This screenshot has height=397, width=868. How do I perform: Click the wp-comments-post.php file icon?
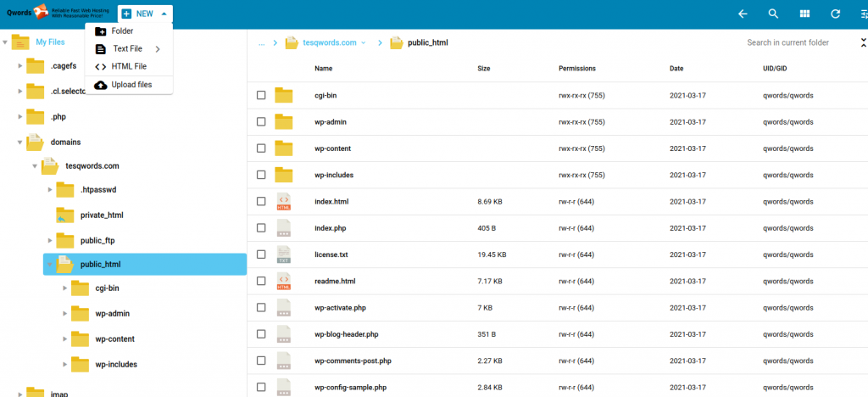click(x=283, y=361)
